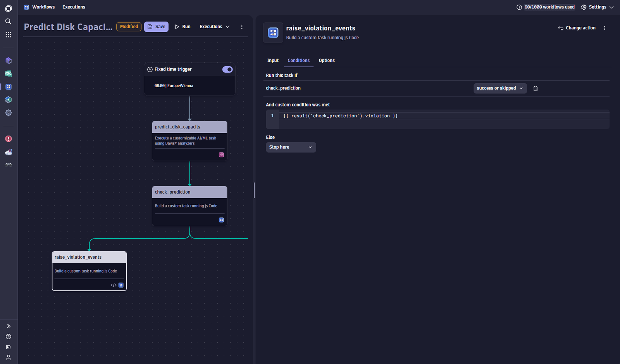The image size is (620, 364).
Task: Open workflow three-dot menu next to Executions
Action: [242, 27]
